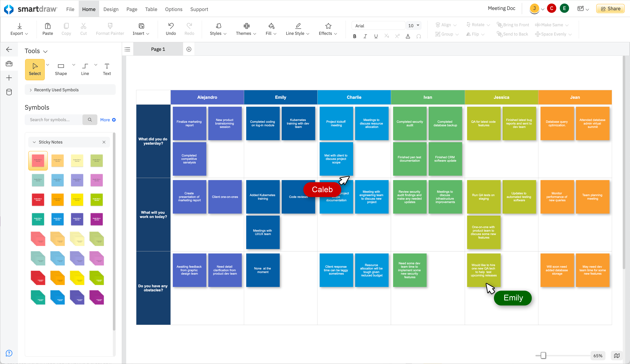Switch to the Page 1 tab
The width and height of the screenshot is (630, 364).
pos(158,49)
